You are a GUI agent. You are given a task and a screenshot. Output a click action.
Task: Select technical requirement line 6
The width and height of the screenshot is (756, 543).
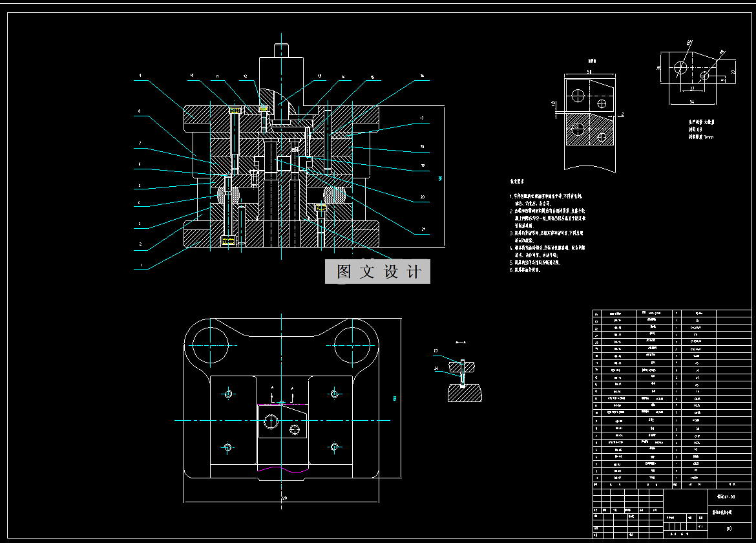pos(525,270)
